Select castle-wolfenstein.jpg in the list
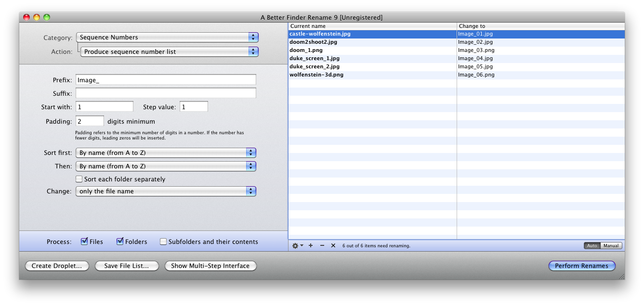 (x=372, y=34)
